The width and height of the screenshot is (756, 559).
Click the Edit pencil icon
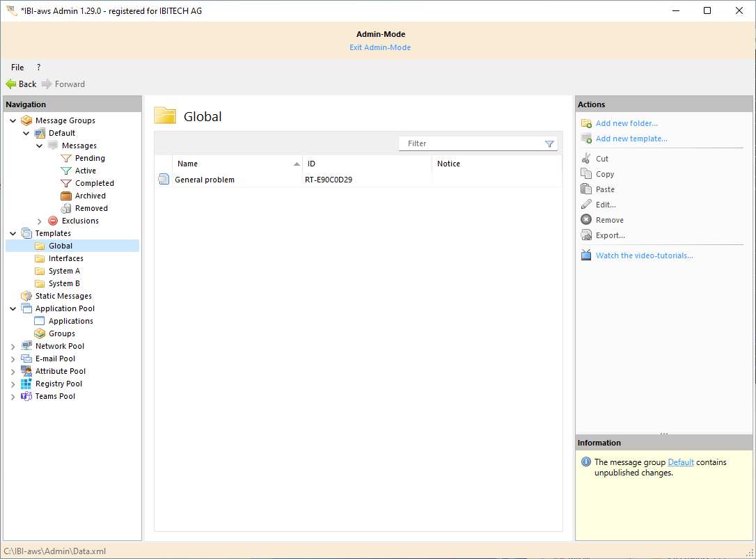click(x=586, y=205)
